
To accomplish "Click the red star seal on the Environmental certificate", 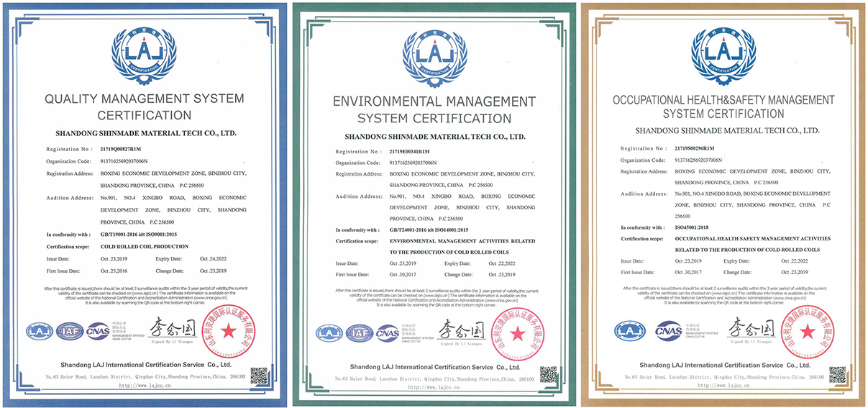I will coord(518,332).
